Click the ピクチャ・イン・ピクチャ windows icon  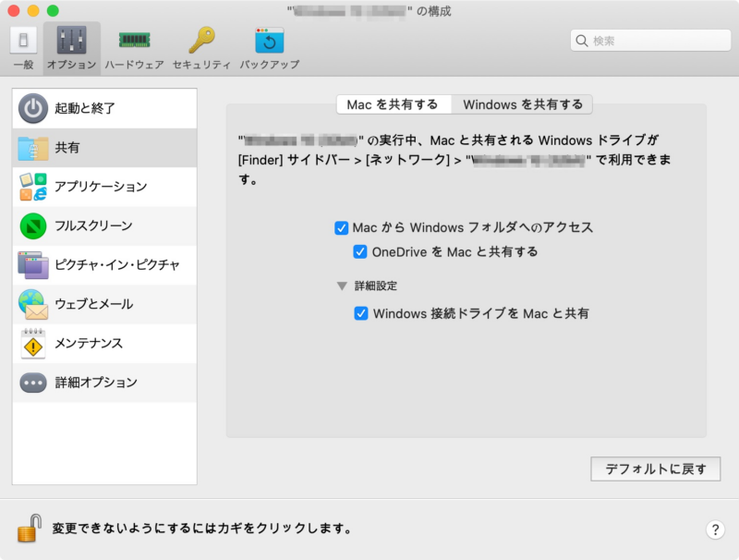(x=33, y=265)
